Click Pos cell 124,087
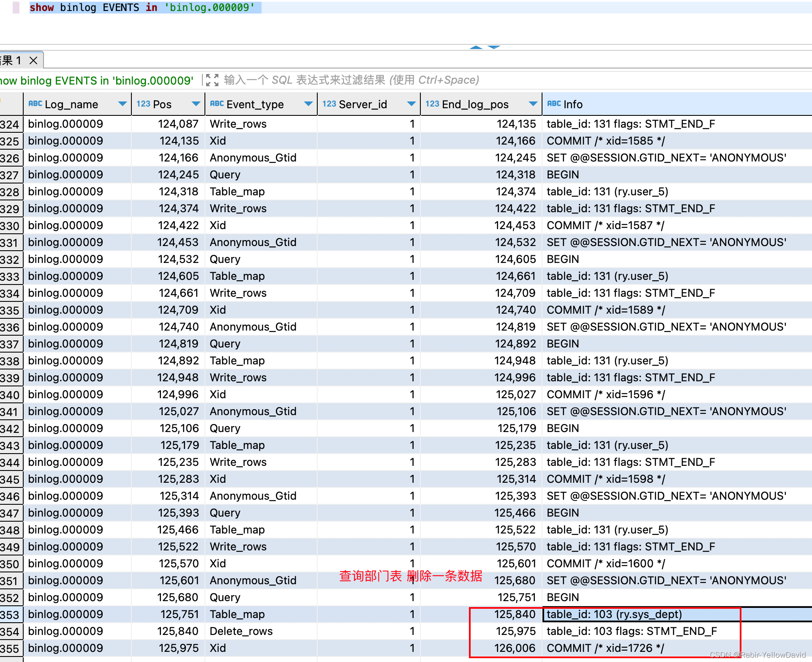 (168, 124)
